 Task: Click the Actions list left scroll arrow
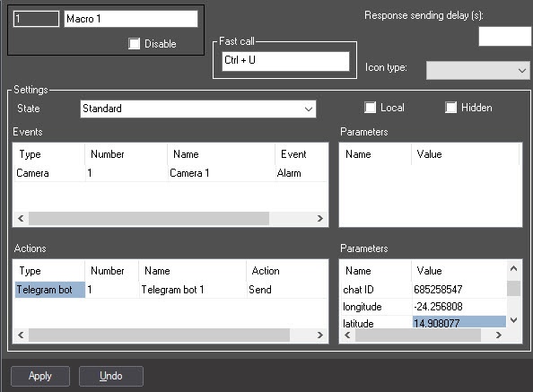tap(21, 335)
